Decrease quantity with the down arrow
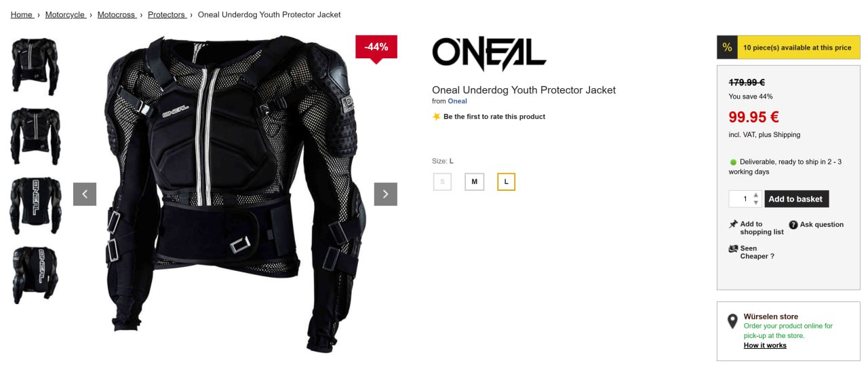Screen dimensions: 868x372 (756, 202)
